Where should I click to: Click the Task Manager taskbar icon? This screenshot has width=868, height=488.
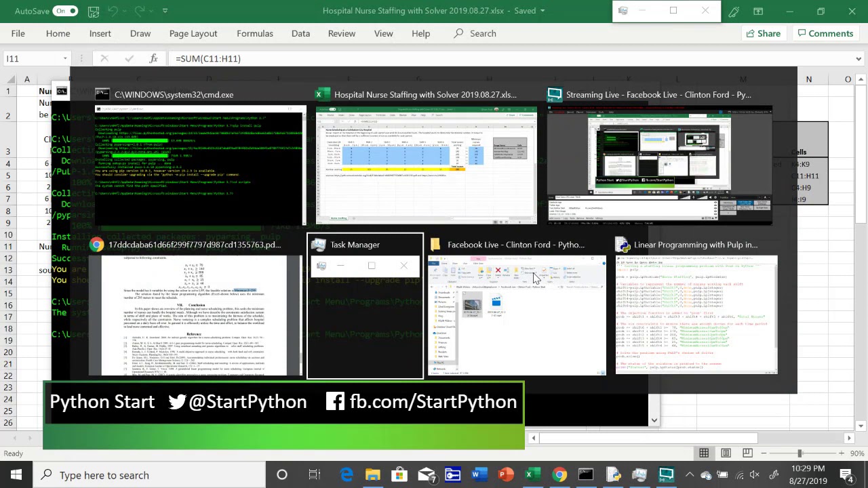(639, 474)
